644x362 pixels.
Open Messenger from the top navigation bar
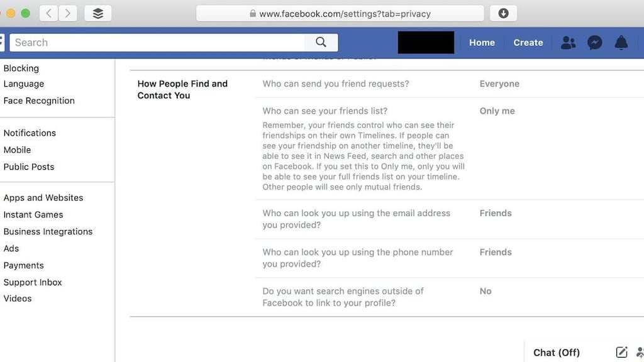tap(594, 42)
